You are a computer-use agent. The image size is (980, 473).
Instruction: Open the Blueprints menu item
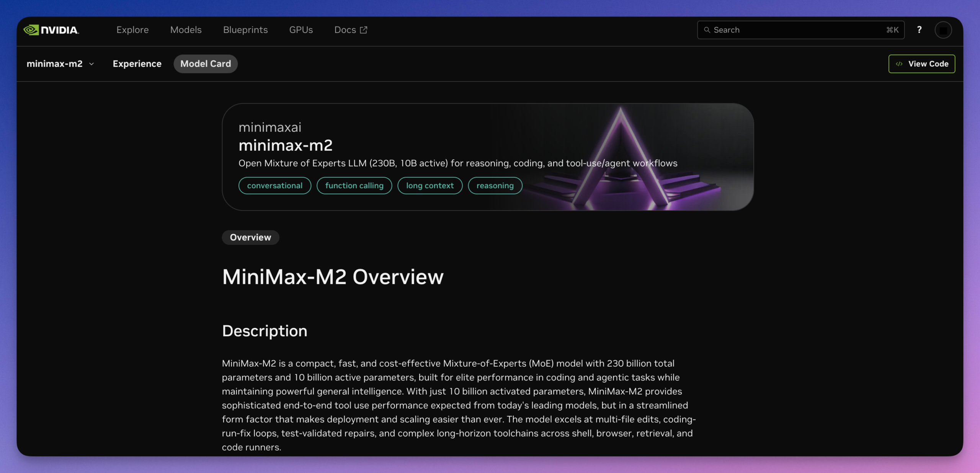click(245, 29)
